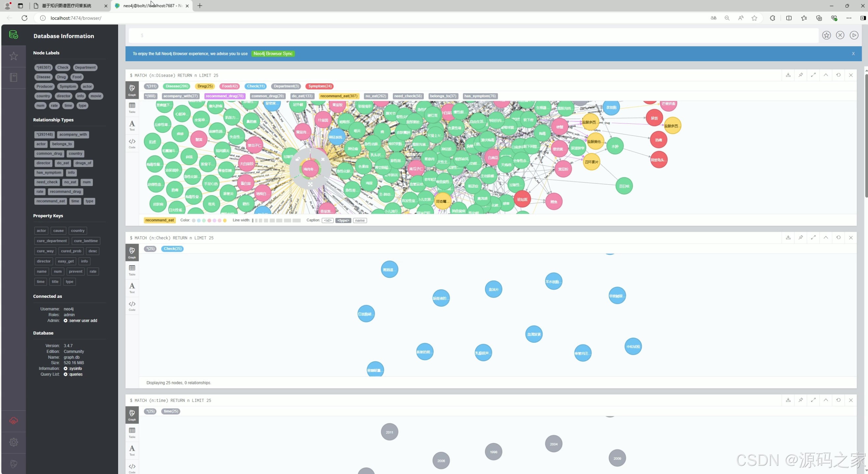Collapse the Disease result frame
Screen dimensions: 868x474
pyautogui.click(x=826, y=75)
